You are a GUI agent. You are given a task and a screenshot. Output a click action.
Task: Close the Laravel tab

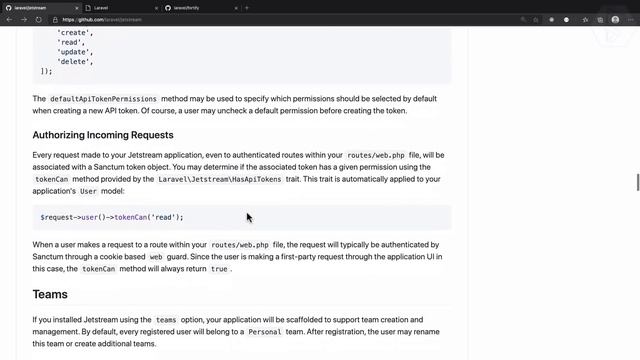156,8
